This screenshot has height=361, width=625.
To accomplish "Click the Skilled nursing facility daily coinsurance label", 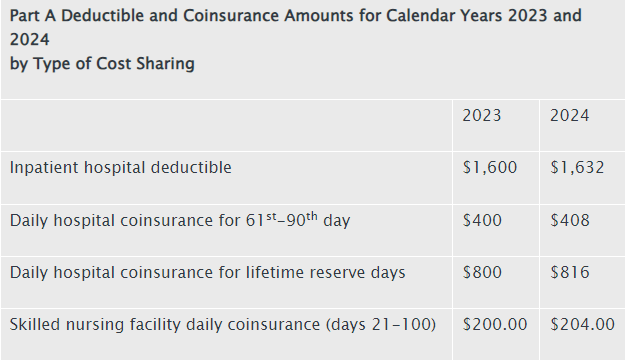I will (222, 324).
